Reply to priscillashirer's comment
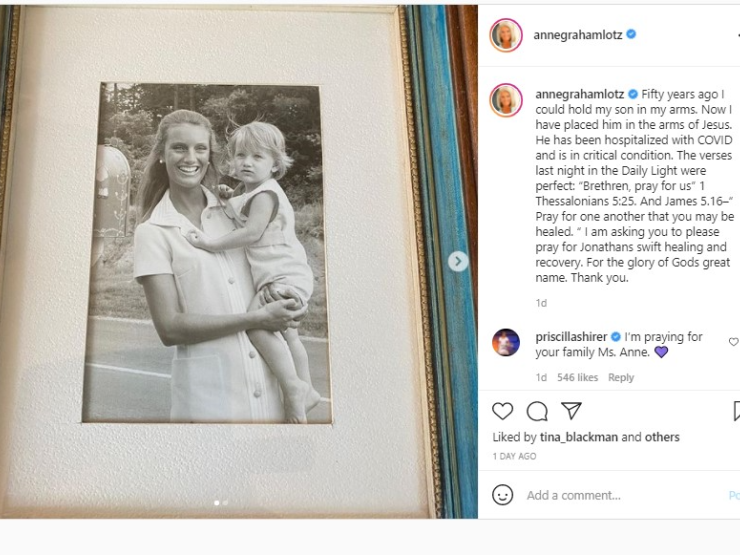This screenshot has width=740, height=555. pos(621,378)
